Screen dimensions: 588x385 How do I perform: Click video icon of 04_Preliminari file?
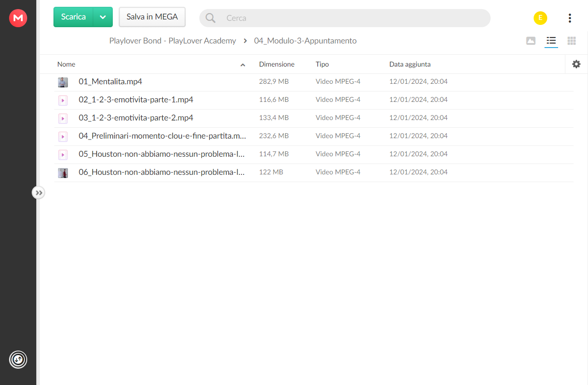pos(63,137)
